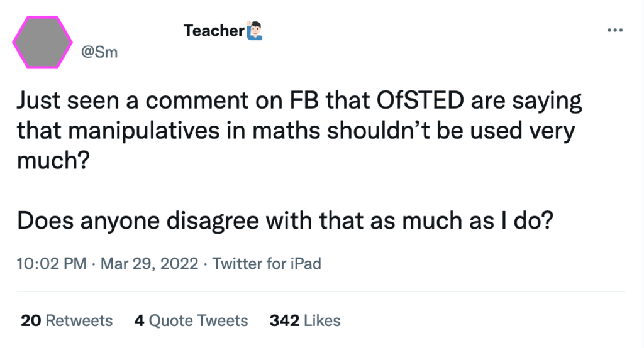Visit the @Sm handle profile
The height and width of the screenshot is (348, 644).
[99, 52]
